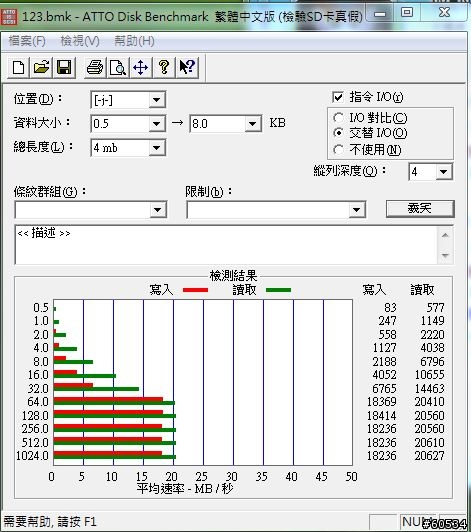Click the read value 14463
This screenshot has height=532, width=471.
tap(429, 388)
